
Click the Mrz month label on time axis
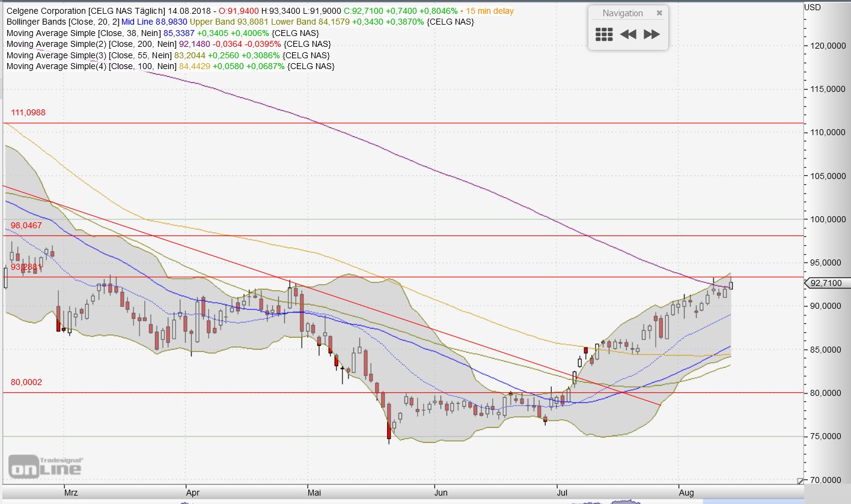(x=70, y=493)
